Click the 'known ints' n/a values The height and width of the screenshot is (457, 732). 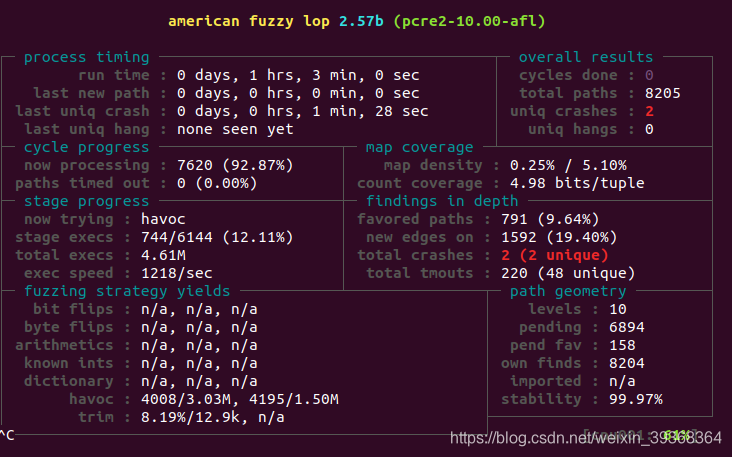coord(199,364)
